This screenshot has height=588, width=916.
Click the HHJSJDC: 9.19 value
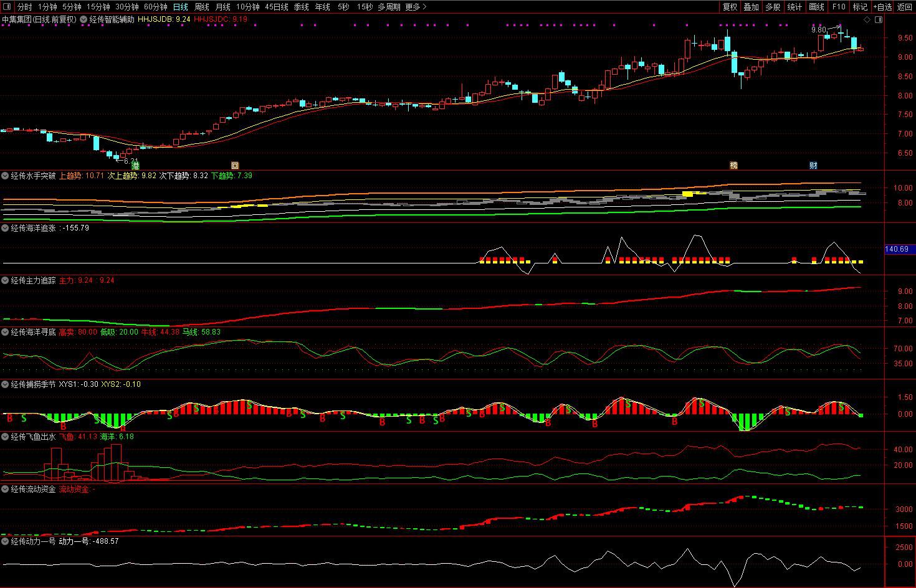(x=221, y=19)
